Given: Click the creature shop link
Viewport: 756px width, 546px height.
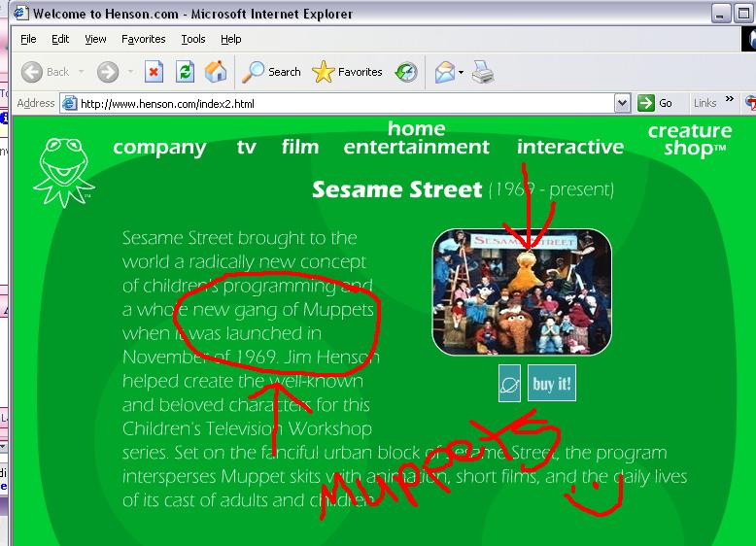Looking at the screenshot, I should [690, 139].
